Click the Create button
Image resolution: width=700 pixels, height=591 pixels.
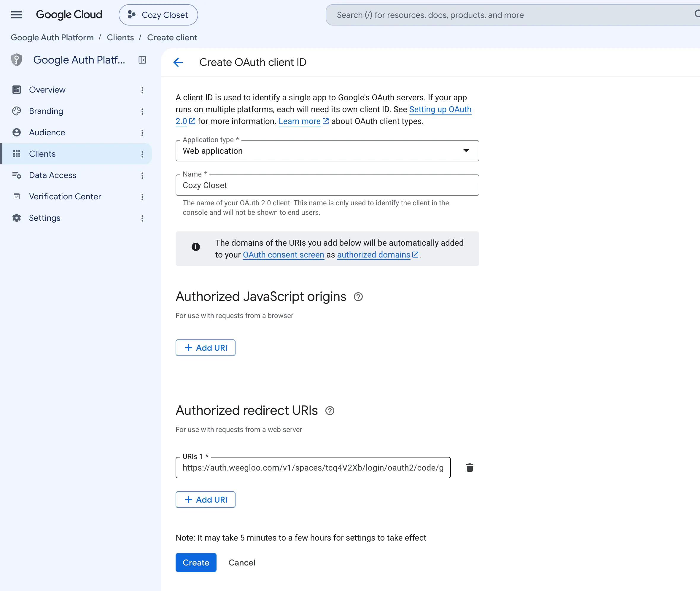pos(196,563)
